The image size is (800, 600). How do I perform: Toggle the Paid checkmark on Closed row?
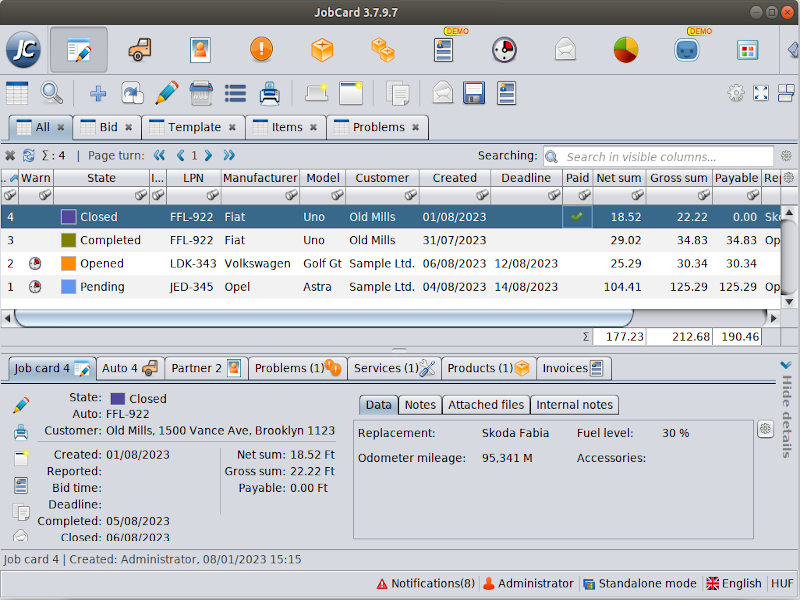click(x=577, y=216)
